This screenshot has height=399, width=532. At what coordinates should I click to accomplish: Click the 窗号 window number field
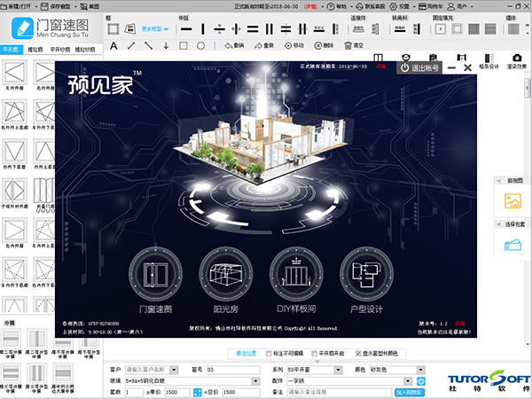(233, 370)
